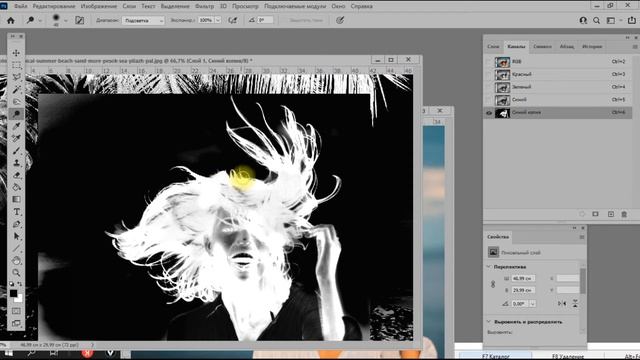Viewport: 640px width, 360px height.
Task: Reset default foreground background colors
Action: pyautogui.click(x=11, y=284)
